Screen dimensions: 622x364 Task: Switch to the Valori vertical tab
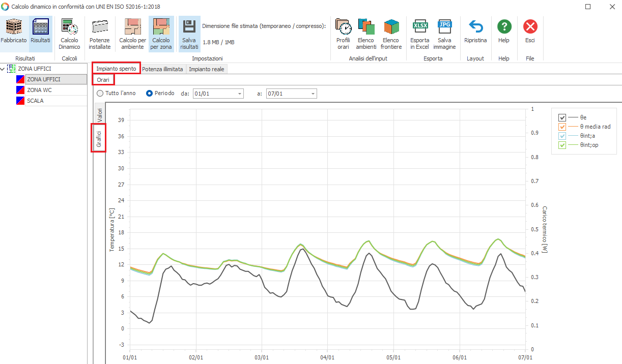[100, 114]
